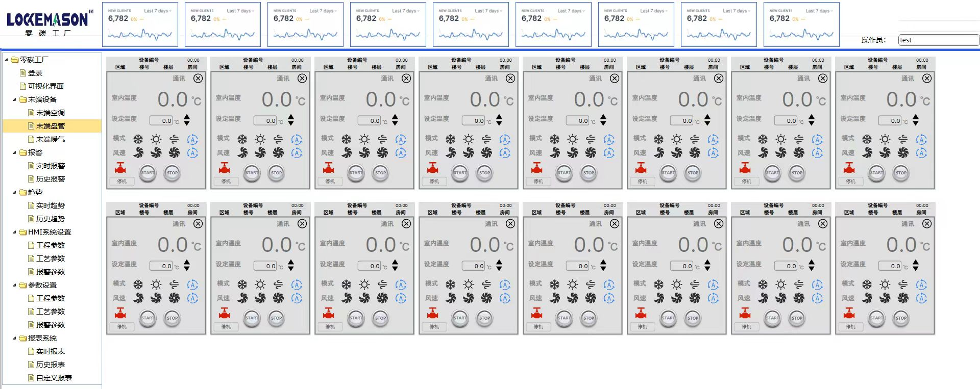Click the red valve icon in top-row first panel
Image resolution: width=980 pixels, height=389 pixels.
coord(120,168)
